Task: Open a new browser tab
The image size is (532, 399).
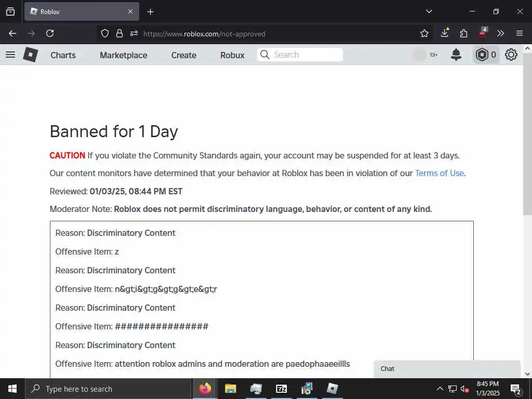Action: click(151, 12)
